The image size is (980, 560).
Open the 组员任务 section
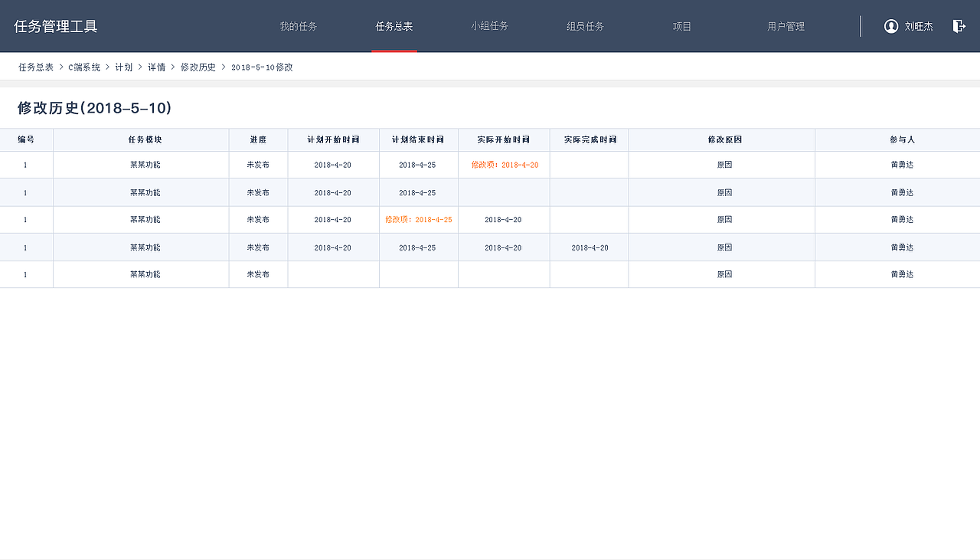tap(584, 25)
